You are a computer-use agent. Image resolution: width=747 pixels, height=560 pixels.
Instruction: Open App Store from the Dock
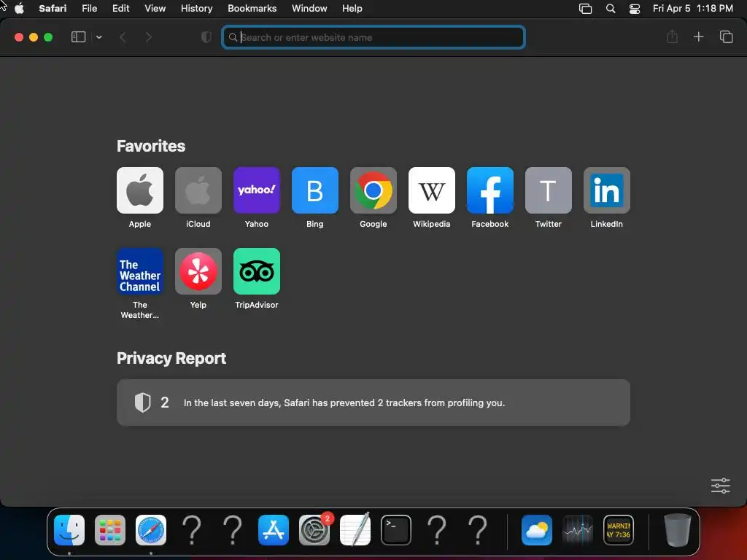point(274,530)
